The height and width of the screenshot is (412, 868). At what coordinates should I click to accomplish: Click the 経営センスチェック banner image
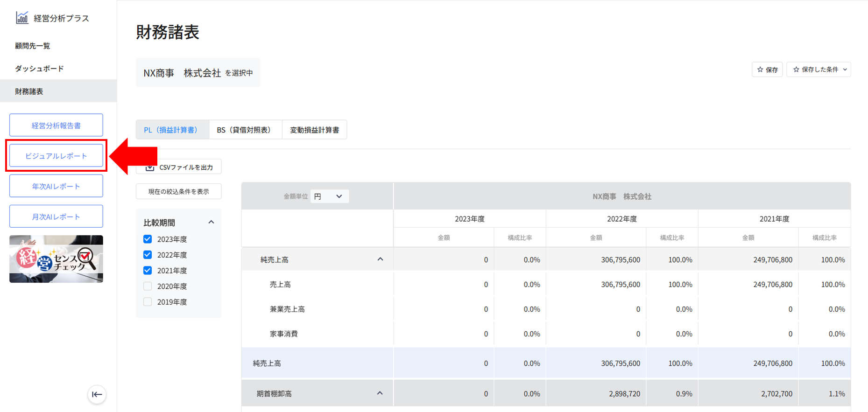click(x=56, y=259)
